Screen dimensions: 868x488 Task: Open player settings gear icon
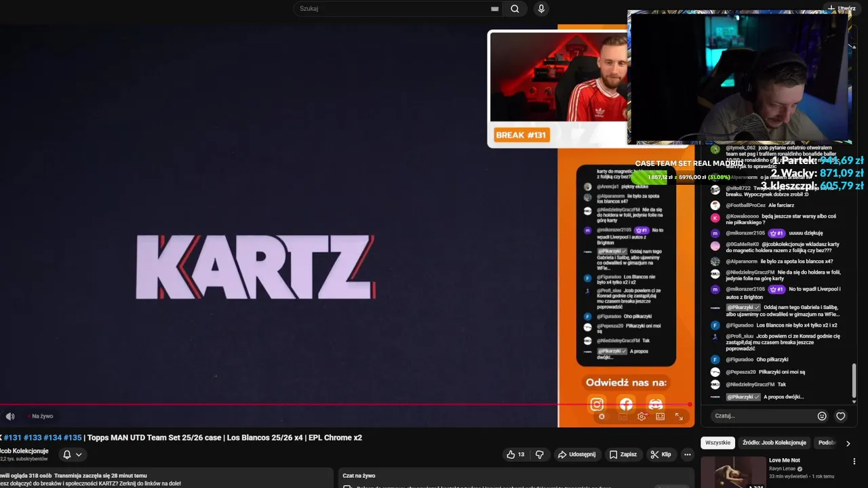642,417
